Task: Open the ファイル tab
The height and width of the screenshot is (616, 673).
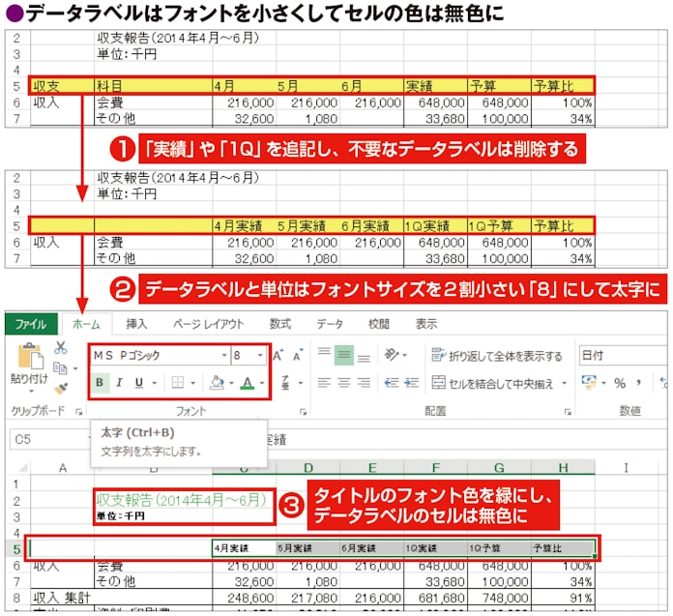Action: pyautogui.click(x=31, y=323)
